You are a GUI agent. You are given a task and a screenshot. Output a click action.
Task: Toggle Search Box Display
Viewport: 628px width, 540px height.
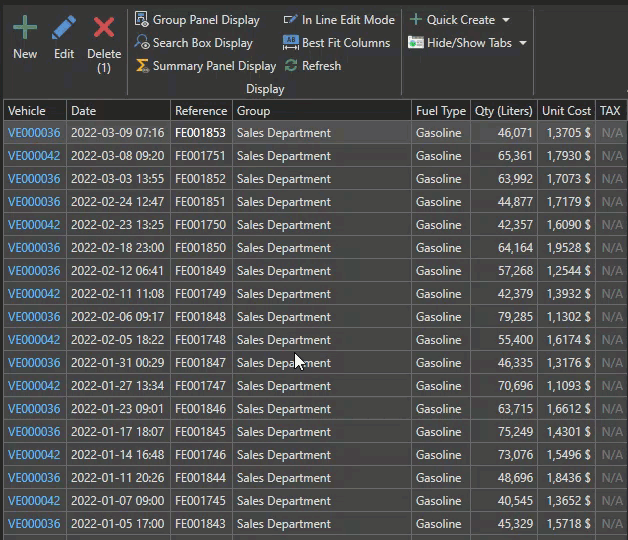tap(194, 43)
